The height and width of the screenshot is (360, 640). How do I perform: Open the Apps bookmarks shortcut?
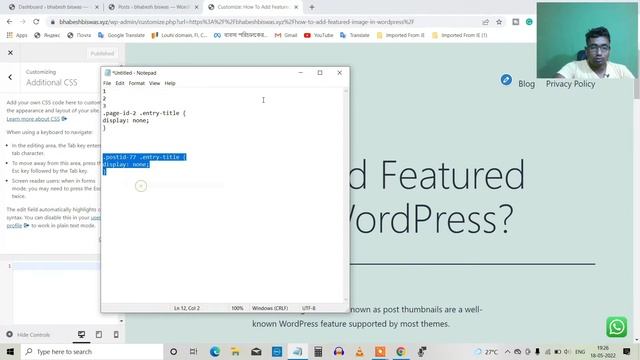tap(17, 36)
